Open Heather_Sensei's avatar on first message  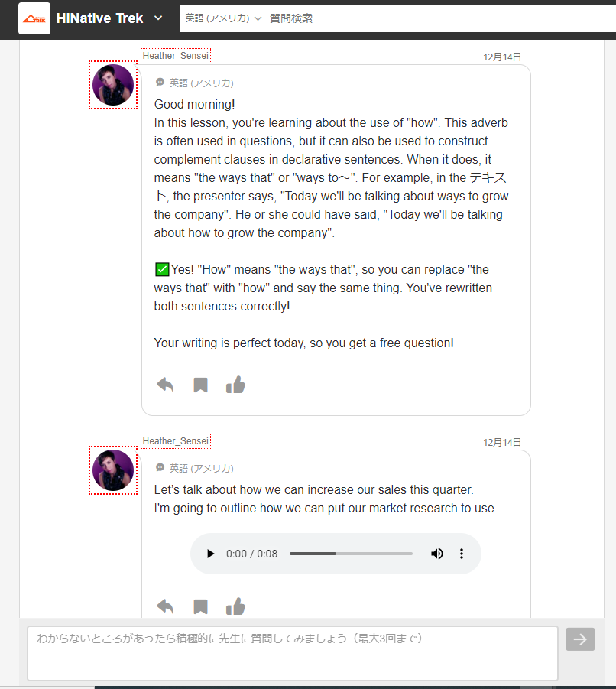coord(113,85)
